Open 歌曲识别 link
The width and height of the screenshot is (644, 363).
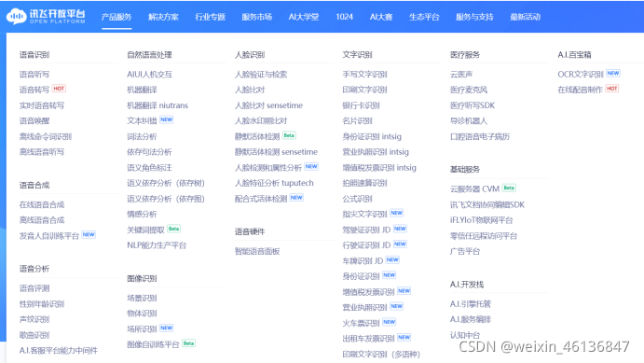pyautogui.click(x=34, y=335)
